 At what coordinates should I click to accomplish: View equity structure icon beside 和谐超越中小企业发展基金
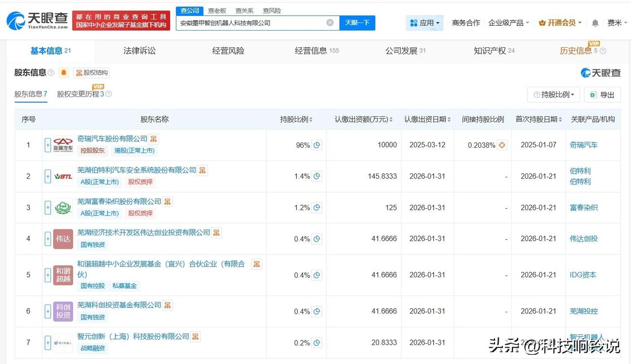256,264
